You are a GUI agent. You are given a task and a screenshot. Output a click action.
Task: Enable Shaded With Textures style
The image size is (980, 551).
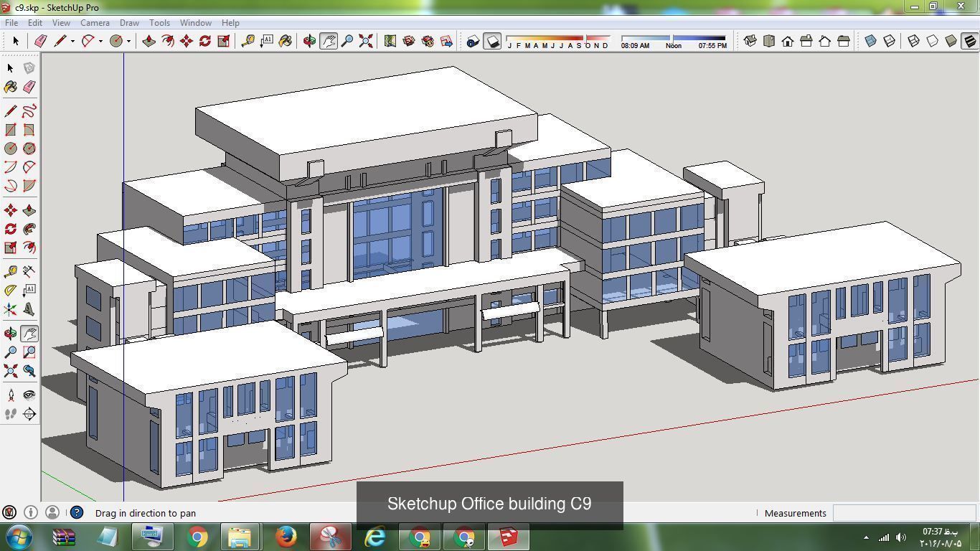click(x=969, y=41)
